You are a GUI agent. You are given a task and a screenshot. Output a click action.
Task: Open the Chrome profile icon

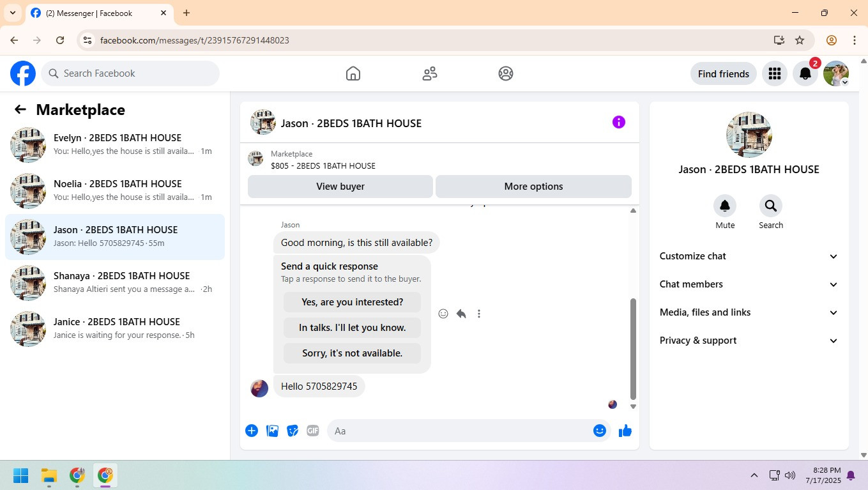(832, 40)
